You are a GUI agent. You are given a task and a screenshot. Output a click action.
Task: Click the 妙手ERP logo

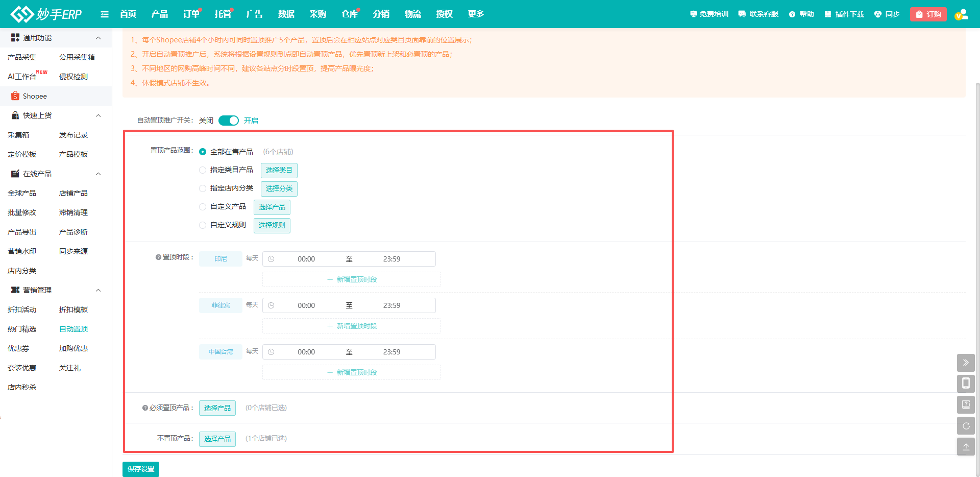point(46,14)
